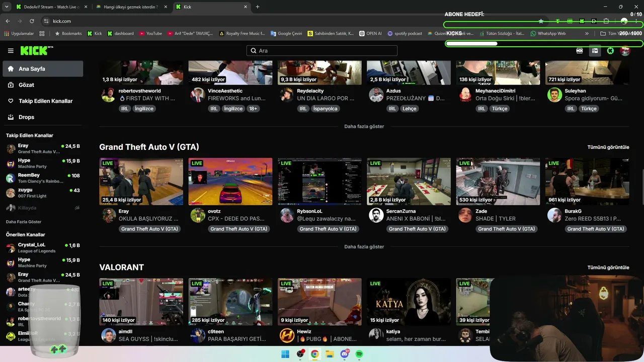Open a new browser tab
The height and width of the screenshot is (362, 644).
click(x=258, y=7)
